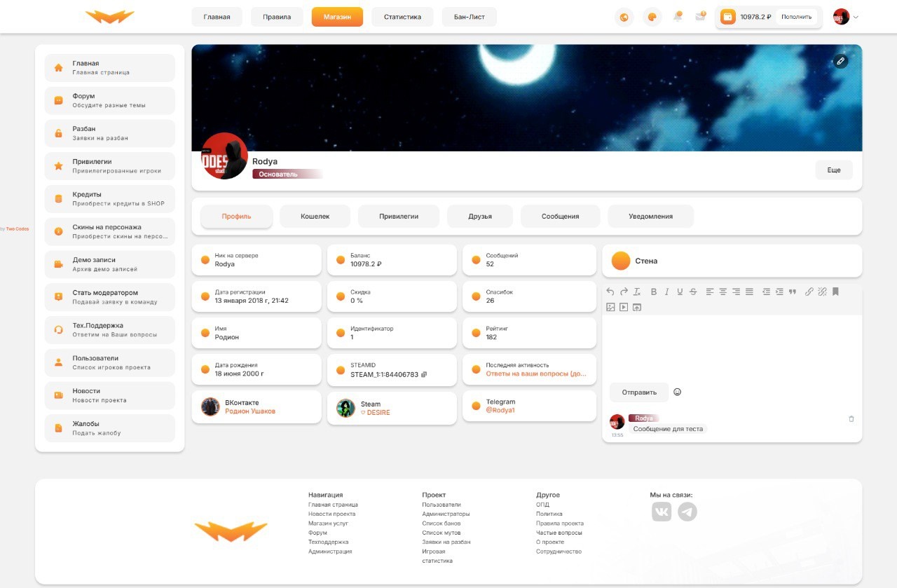The height and width of the screenshot is (588, 897).
Task: Click the color palette theme icon
Action: 652,17
